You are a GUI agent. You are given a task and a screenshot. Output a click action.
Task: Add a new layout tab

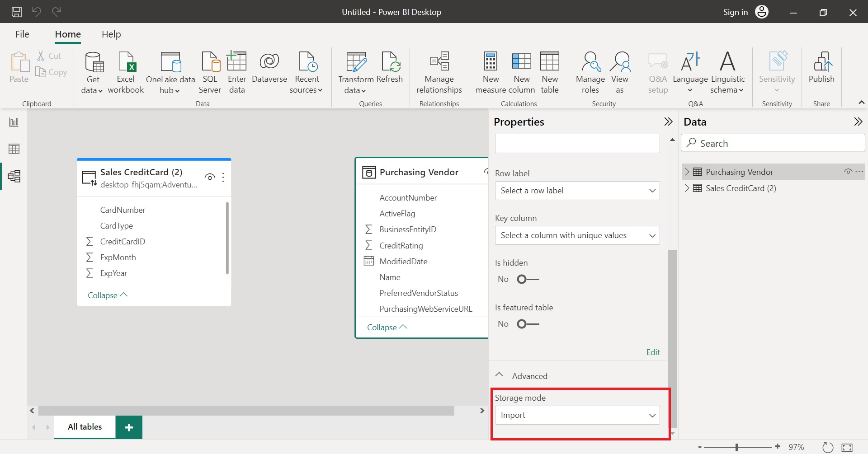pyautogui.click(x=129, y=427)
